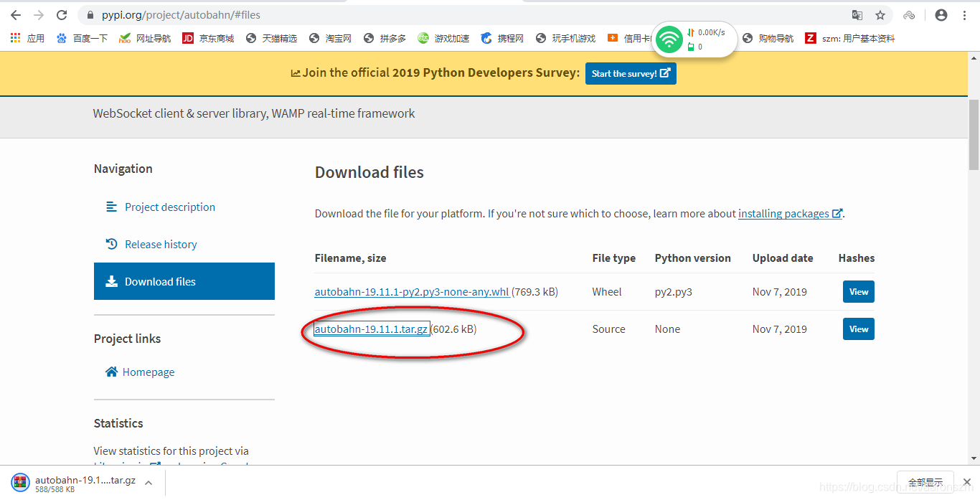Expand the download item options chevron

[x=149, y=483]
